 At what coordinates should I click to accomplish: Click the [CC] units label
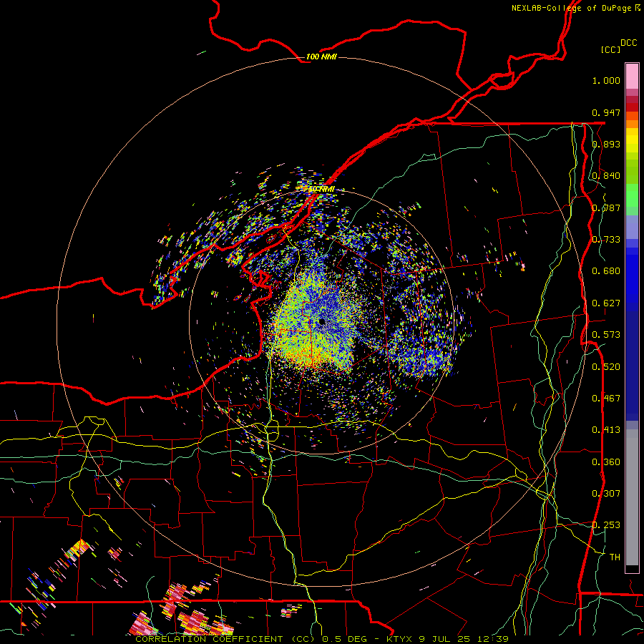(x=611, y=49)
